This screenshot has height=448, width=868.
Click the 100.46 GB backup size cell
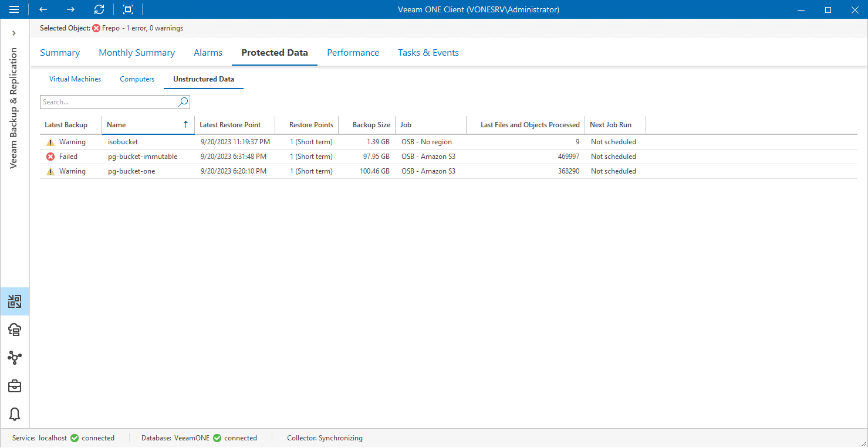[x=374, y=171]
